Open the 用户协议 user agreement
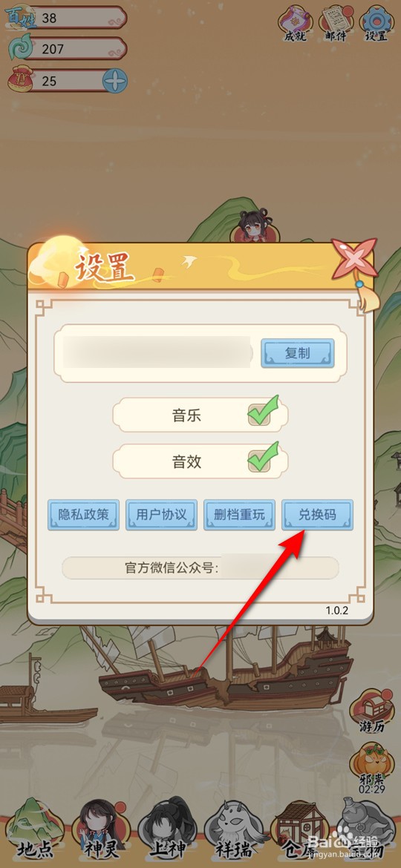401x868 pixels. pyautogui.click(x=161, y=516)
